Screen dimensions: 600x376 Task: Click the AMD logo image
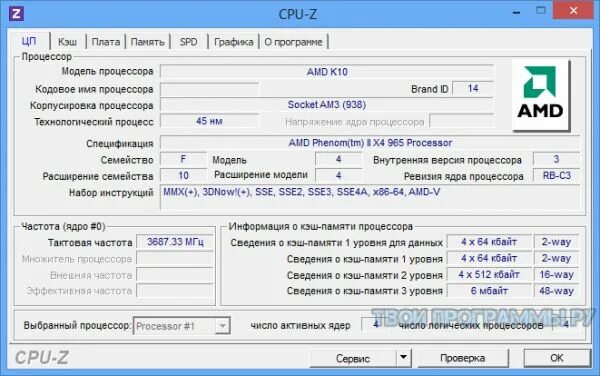(541, 95)
